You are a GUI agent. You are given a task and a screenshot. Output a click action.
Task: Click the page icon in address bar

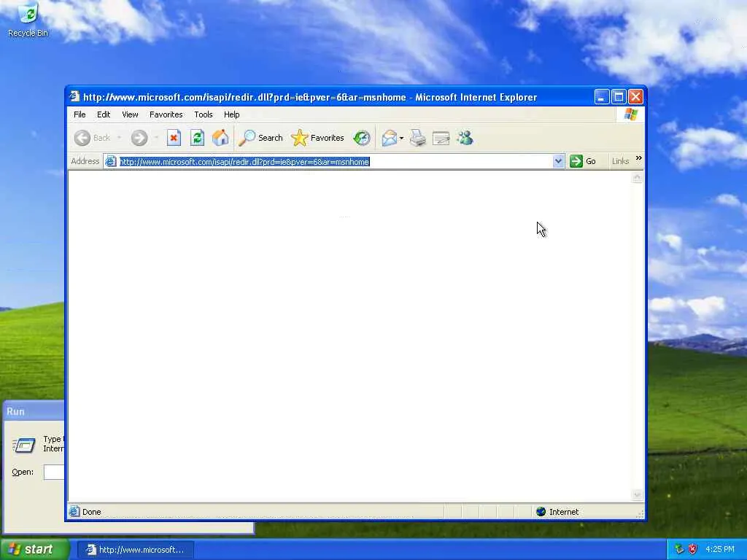coord(111,161)
